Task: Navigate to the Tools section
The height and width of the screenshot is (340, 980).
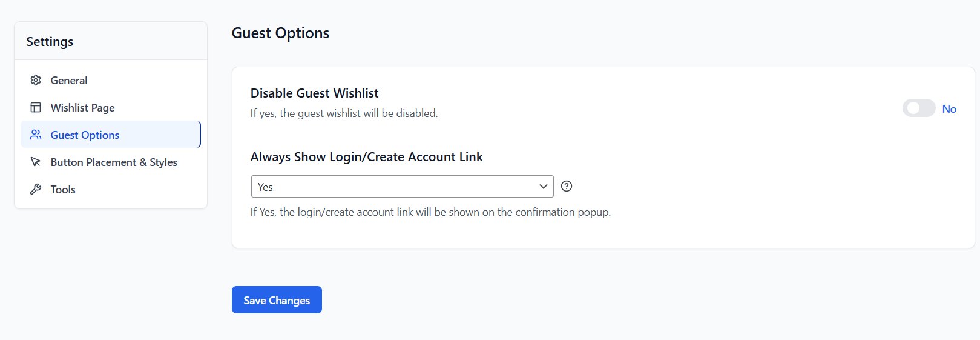Action: pyautogui.click(x=63, y=190)
